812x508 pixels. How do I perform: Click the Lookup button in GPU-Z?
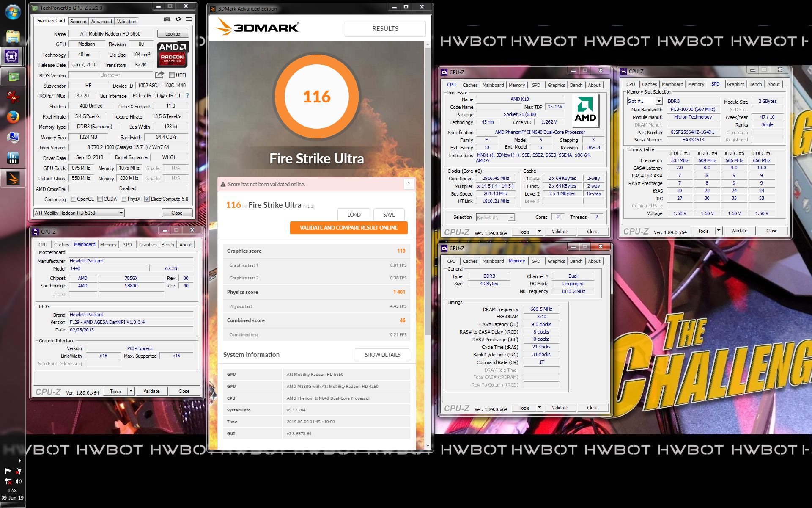(x=173, y=34)
